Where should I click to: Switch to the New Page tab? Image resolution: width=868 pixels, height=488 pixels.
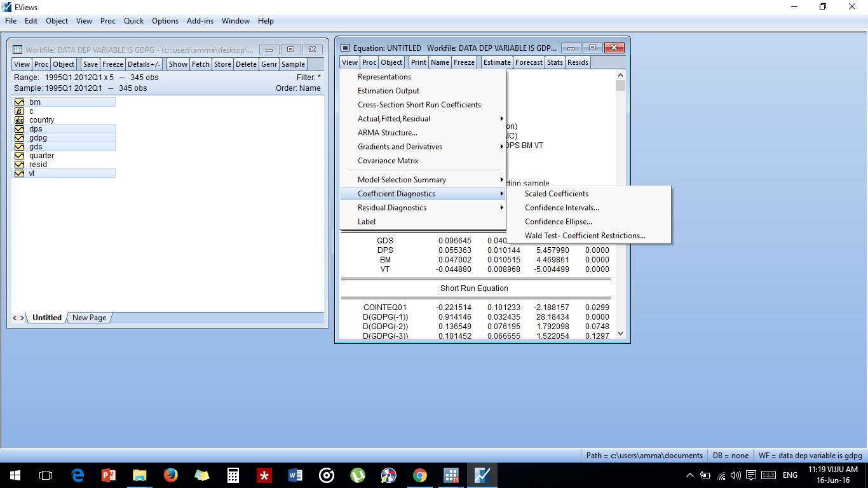[89, 318]
